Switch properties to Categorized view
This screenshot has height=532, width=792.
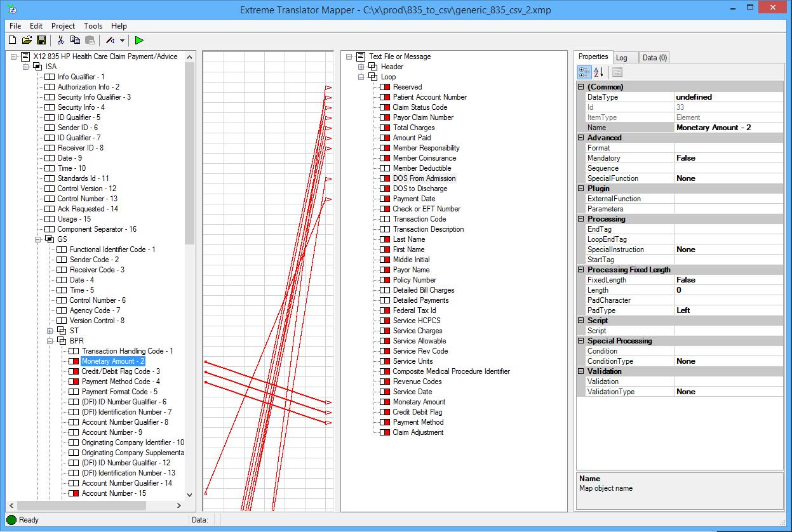(x=584, y=72)
